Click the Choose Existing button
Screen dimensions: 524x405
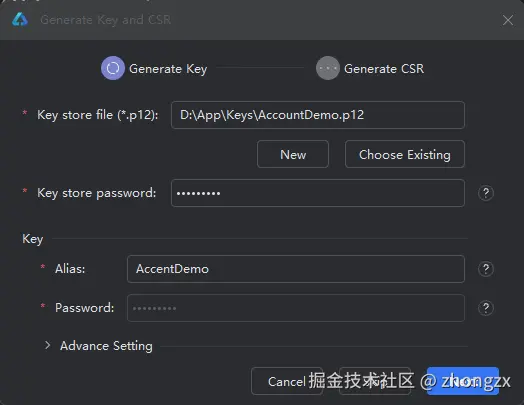click(405, 154)
